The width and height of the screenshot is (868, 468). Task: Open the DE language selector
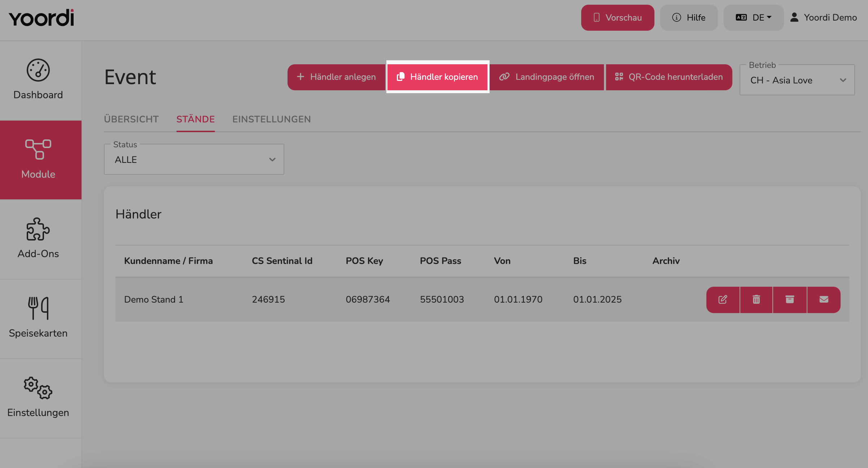754,18
